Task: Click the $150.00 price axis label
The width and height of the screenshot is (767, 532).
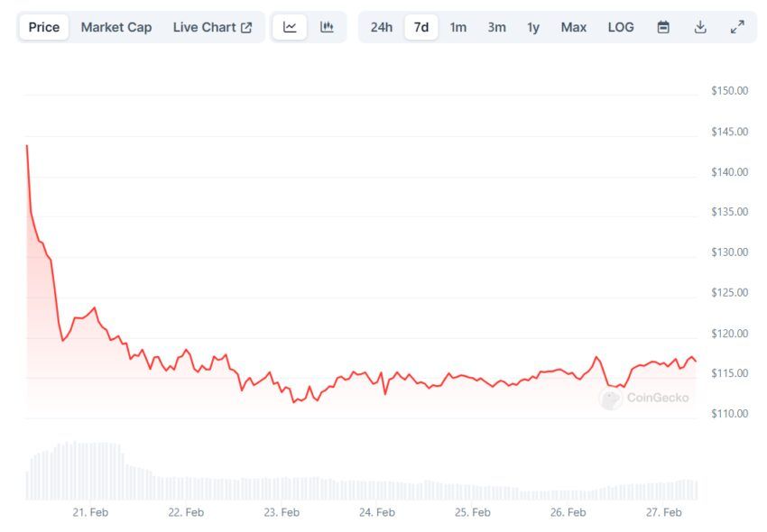Action: pyautogui.click(x=729, y=91)
